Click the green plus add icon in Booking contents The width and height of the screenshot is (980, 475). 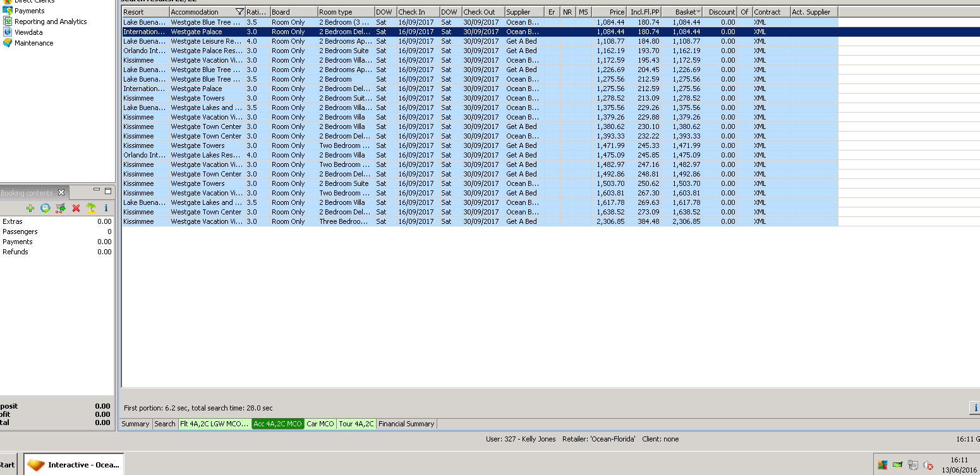pos(30,207)
